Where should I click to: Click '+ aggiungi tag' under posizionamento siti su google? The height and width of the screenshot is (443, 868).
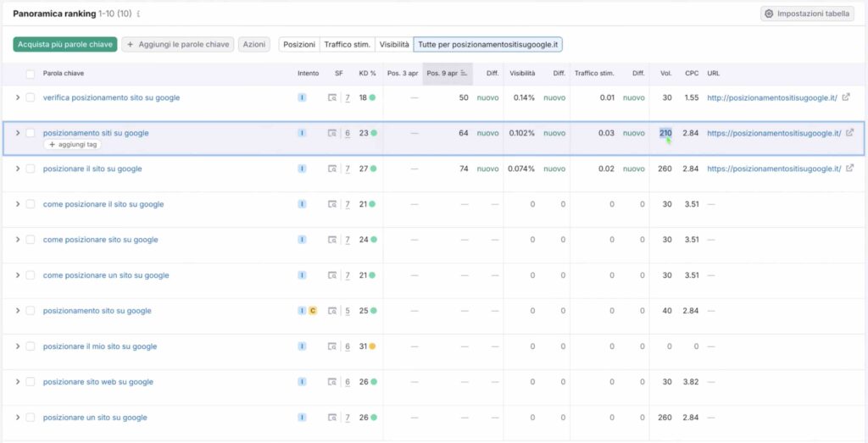[x=73, y=145]
